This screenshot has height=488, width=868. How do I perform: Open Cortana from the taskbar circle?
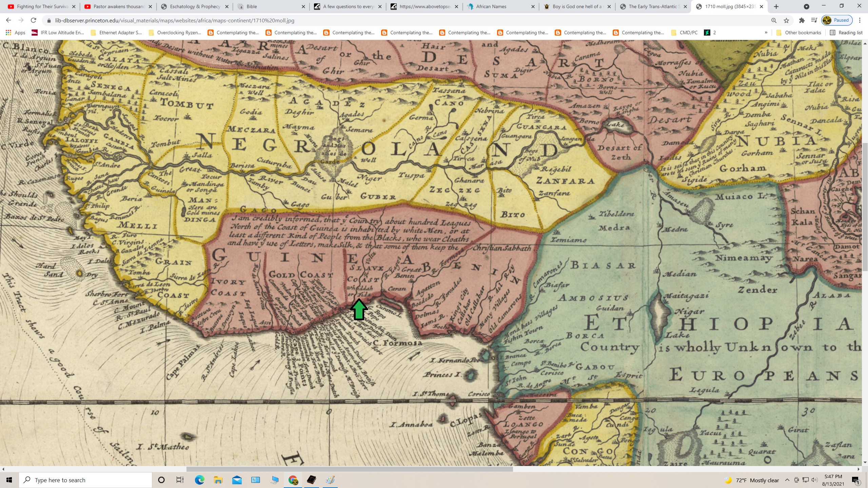[x=161, y=480]
